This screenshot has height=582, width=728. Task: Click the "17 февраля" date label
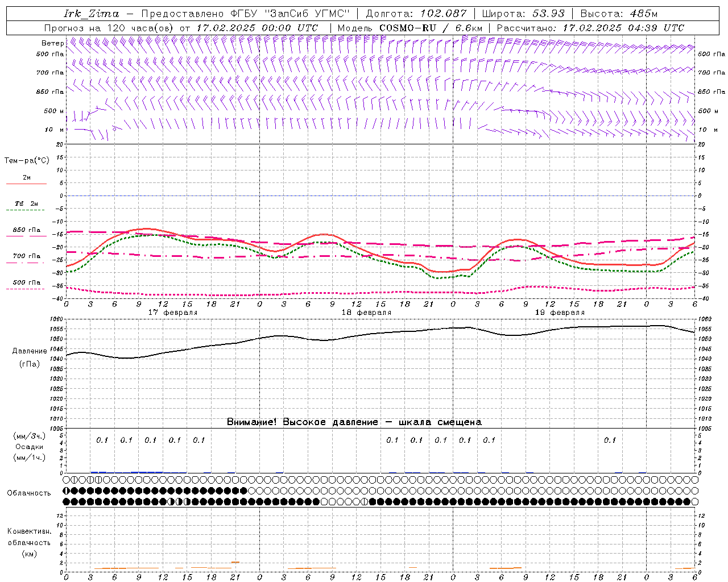(x=173, y=313)
